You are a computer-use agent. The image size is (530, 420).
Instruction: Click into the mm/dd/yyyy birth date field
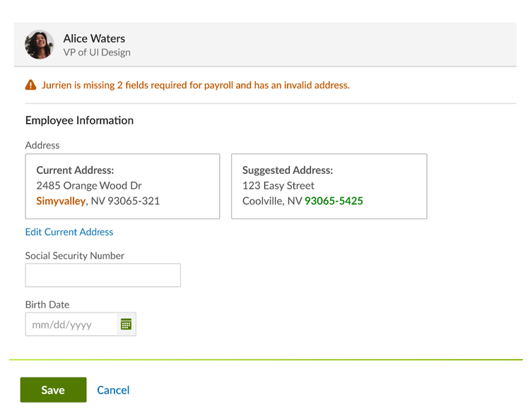[71, 325]
